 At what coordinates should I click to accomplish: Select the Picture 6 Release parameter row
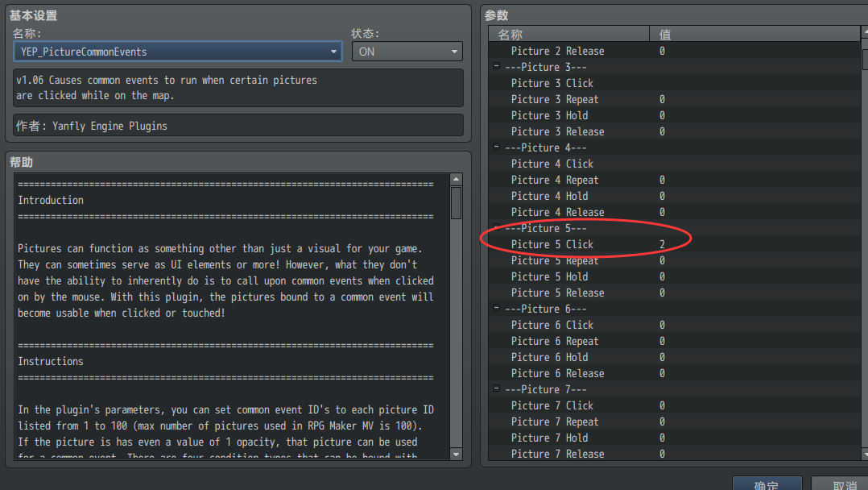(674, 373)
